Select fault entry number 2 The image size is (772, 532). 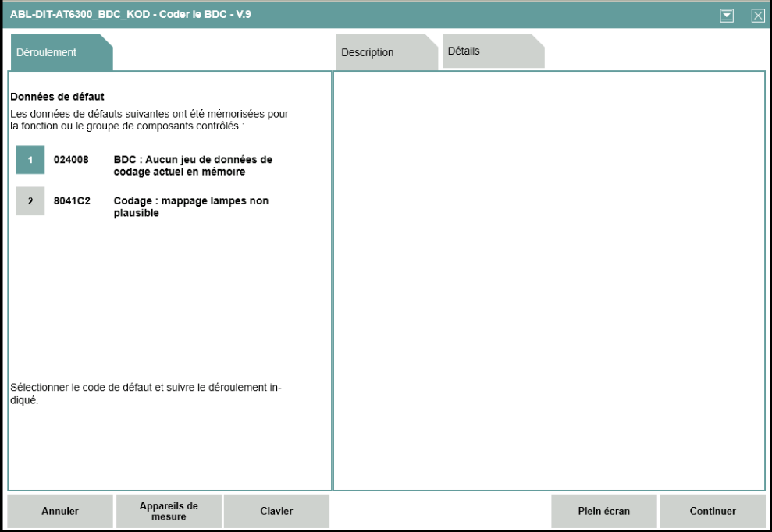click(30, 200)
